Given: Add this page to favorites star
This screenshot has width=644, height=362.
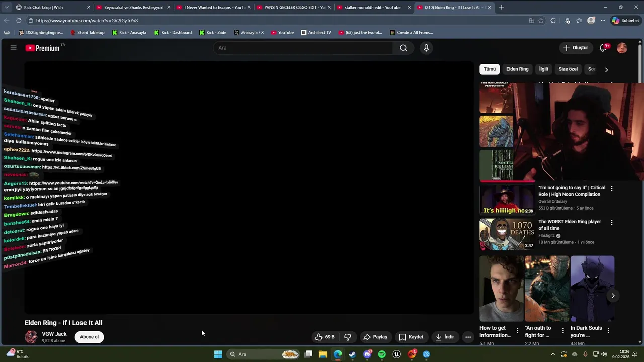Looking at the screenshot, I should (x=541, y=21).
